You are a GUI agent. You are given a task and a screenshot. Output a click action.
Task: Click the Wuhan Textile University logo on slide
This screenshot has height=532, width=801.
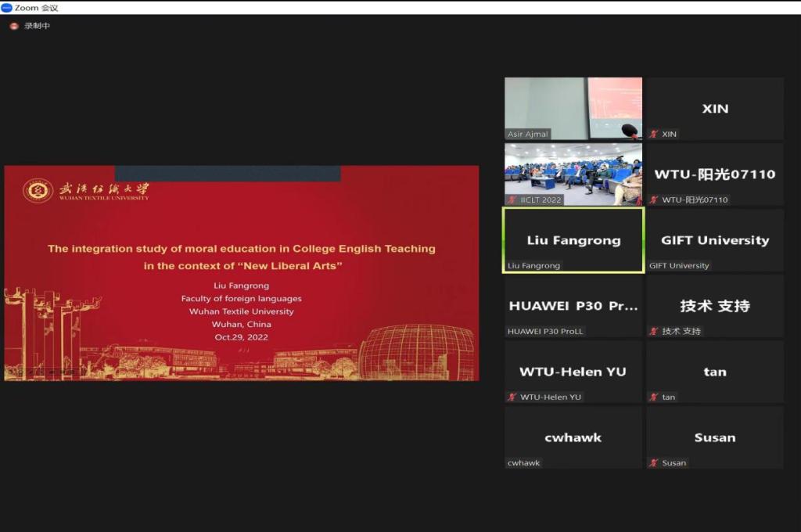point(38,191)
